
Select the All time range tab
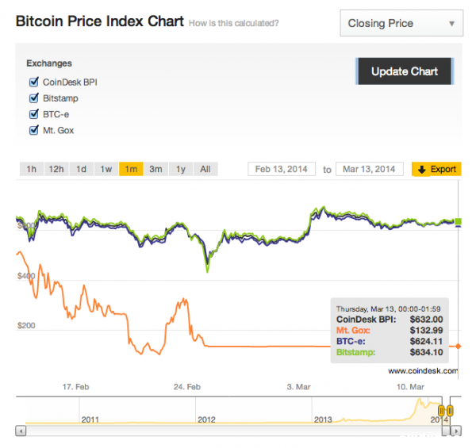pyautogui.click(x=205, y=169)
